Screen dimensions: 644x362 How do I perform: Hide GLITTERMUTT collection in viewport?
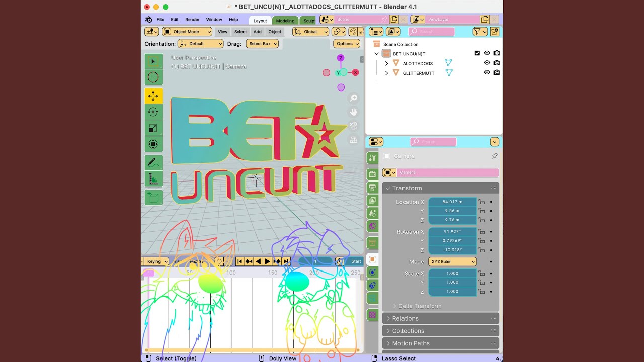point(487,72)
